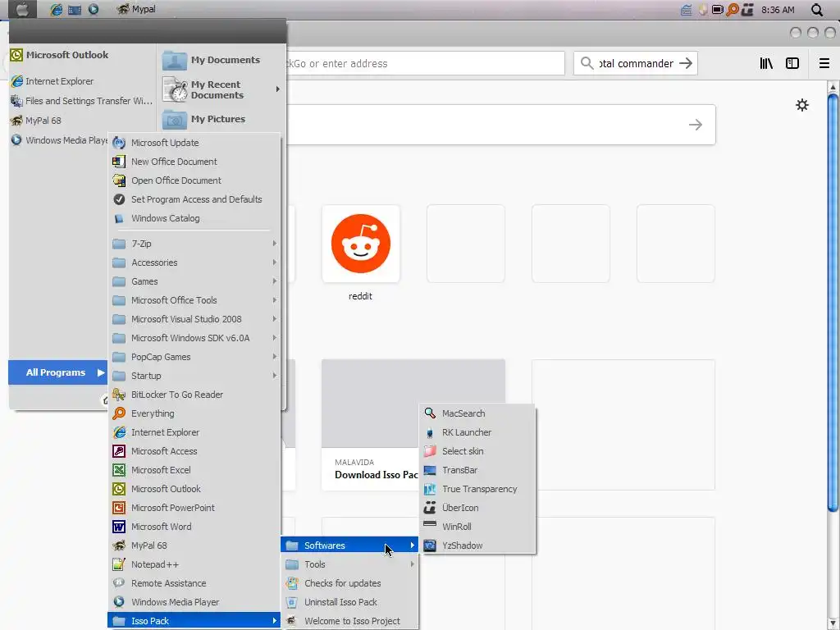Launch Notepad++

194,564
